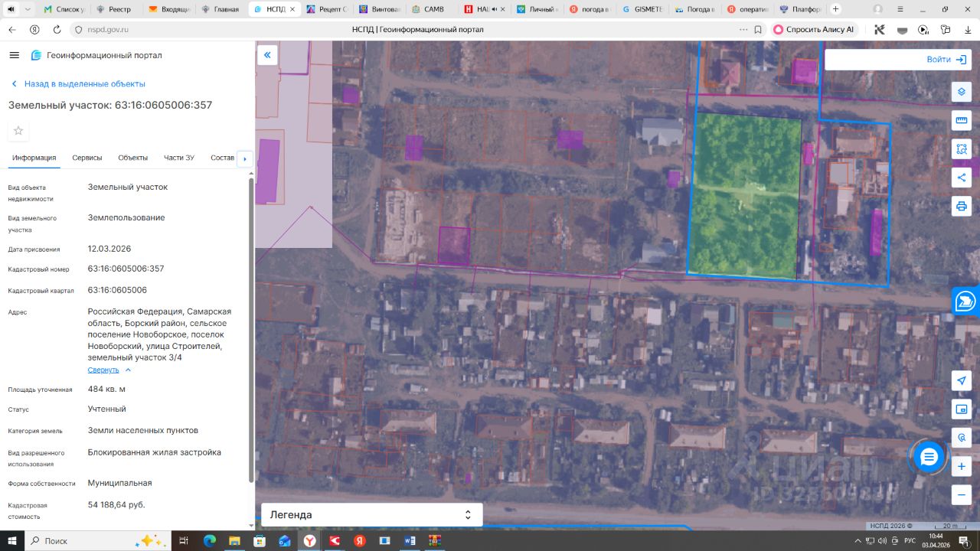Switch to the Сервисы tab
The height and width of the screenshot is (551, 980).
(87, 158)
